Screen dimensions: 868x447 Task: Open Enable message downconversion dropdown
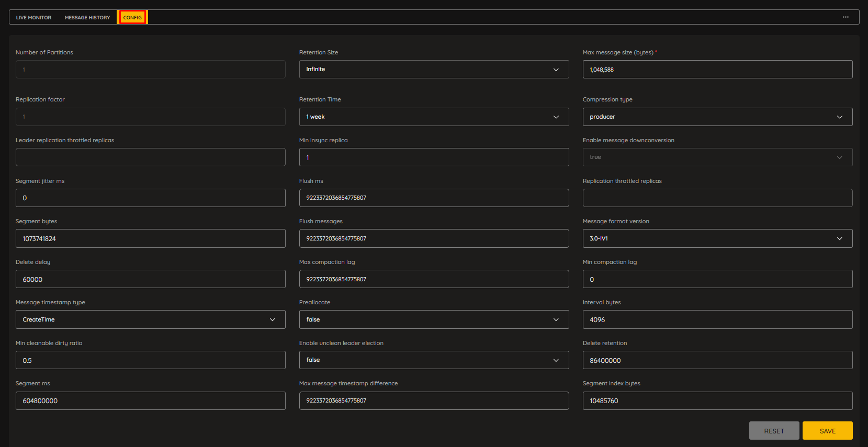pyautogui.click(x=717, y=157)
